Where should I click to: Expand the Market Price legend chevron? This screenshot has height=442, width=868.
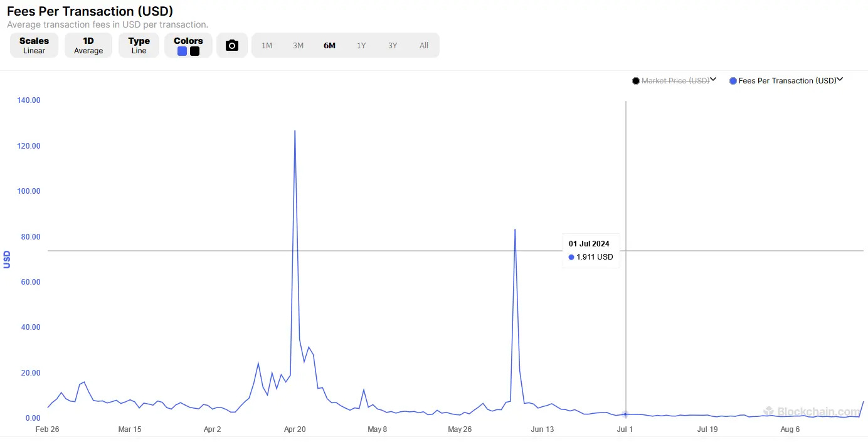[x=713, y=80]
